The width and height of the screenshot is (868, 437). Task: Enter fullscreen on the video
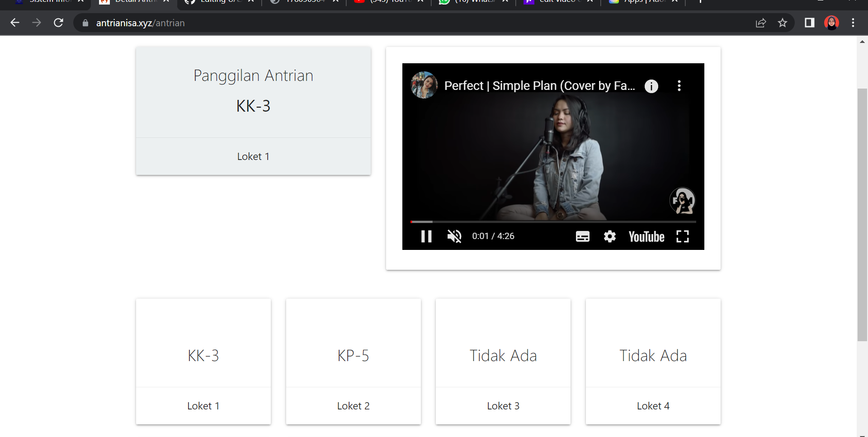[x=683, y=236]
